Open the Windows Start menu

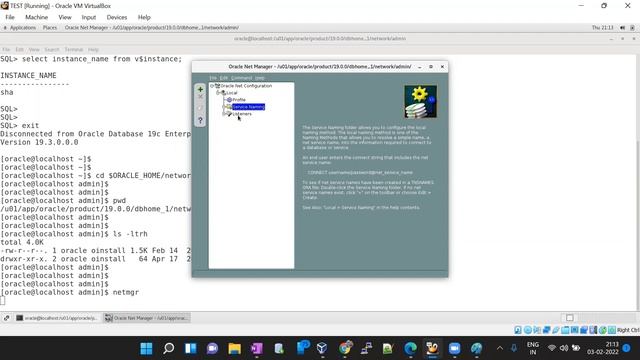146,348
